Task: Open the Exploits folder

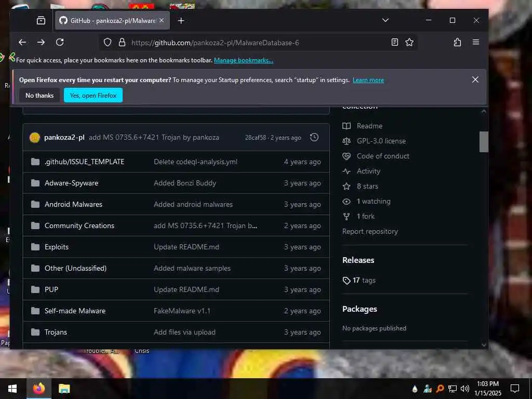Action: (56, 247)
